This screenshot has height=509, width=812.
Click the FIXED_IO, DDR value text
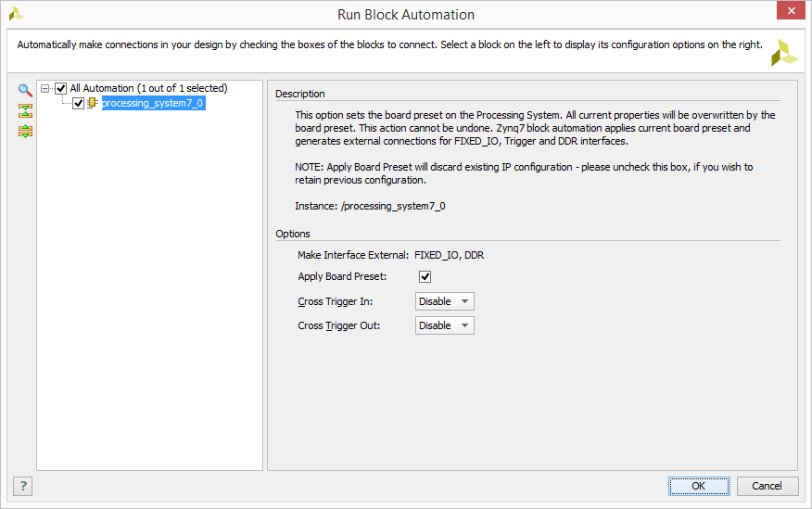[450, 255]
